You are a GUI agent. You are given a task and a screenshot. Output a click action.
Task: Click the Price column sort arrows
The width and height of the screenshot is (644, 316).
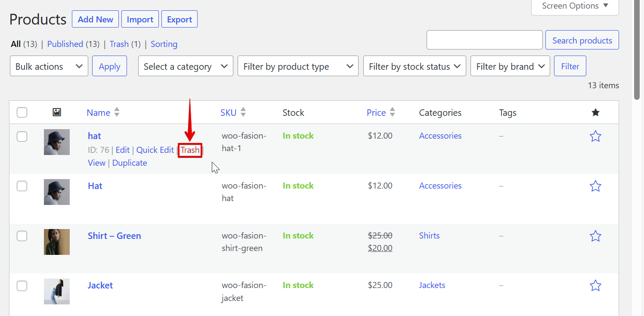tap(392, 112)
